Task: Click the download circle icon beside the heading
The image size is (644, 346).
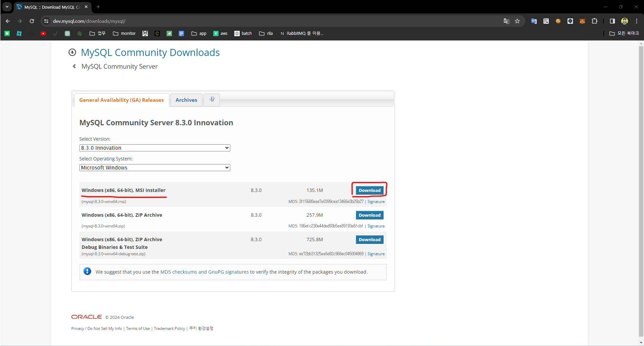Action: coord(72,52)
